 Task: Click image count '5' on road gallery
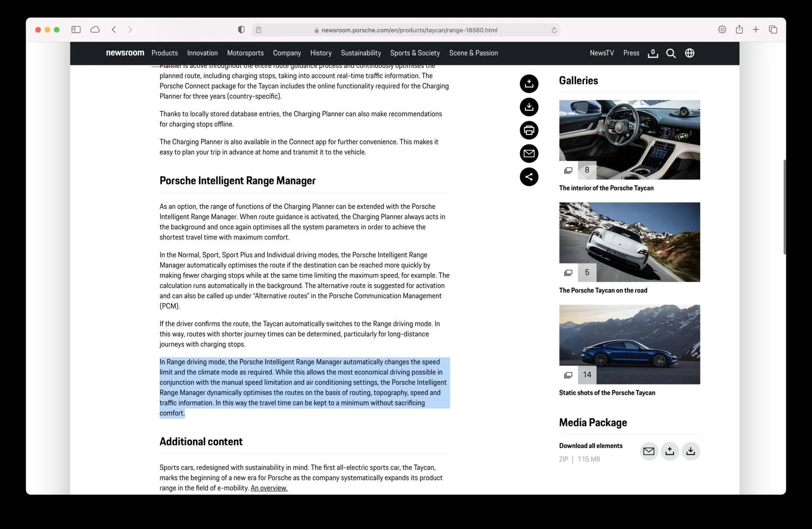click(x=587, y=272)
